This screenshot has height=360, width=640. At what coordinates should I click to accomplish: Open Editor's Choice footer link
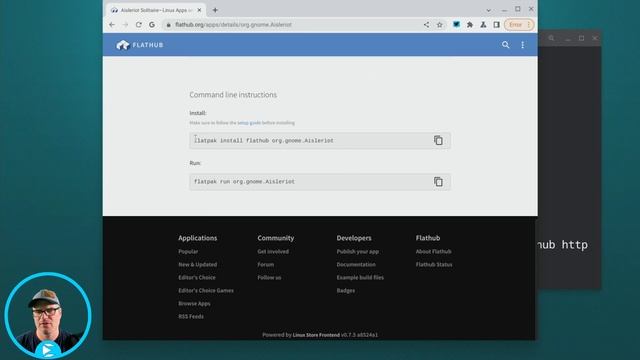pos(197,278)
